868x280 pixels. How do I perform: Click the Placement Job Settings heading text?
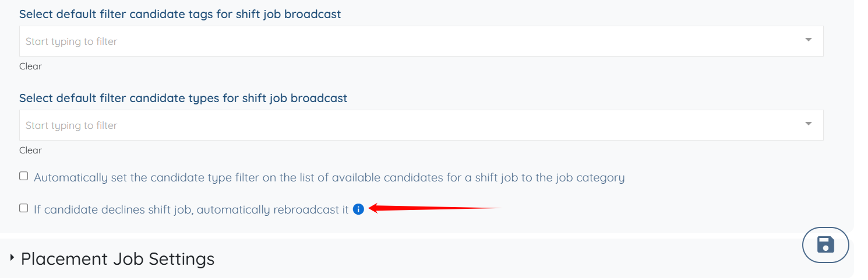click(118, 258)
